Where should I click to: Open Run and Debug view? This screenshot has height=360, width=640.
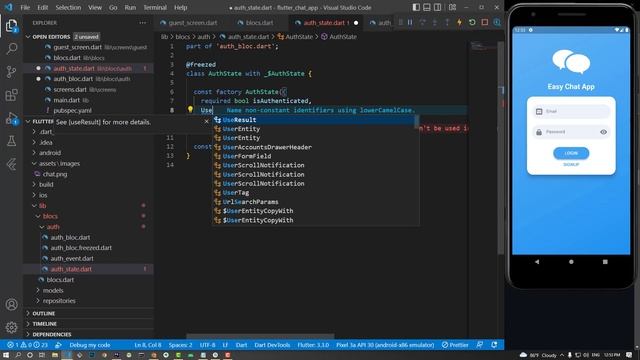click(11, 118)
